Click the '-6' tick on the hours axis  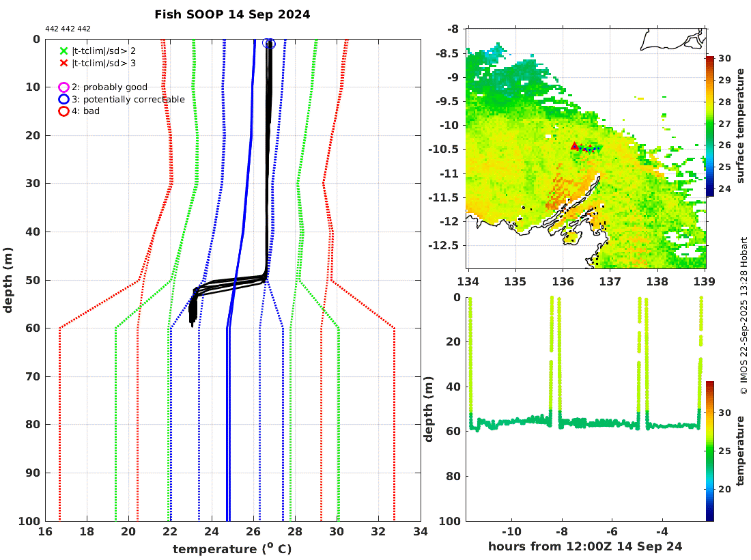pos(612,532)
